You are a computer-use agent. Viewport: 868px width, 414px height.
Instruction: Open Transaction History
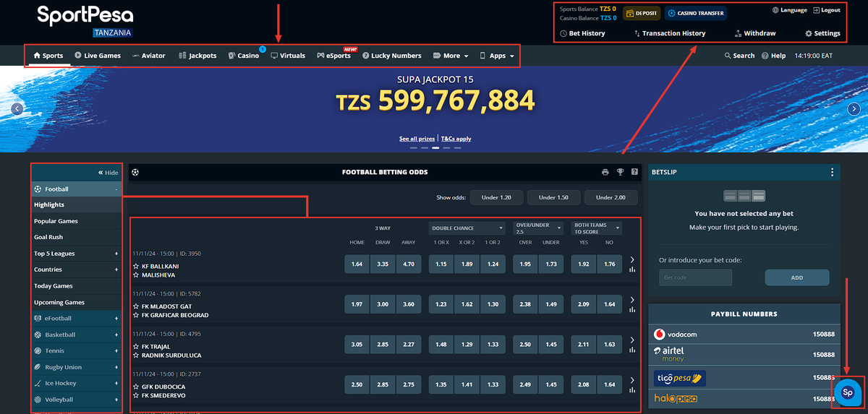(670, 33)
